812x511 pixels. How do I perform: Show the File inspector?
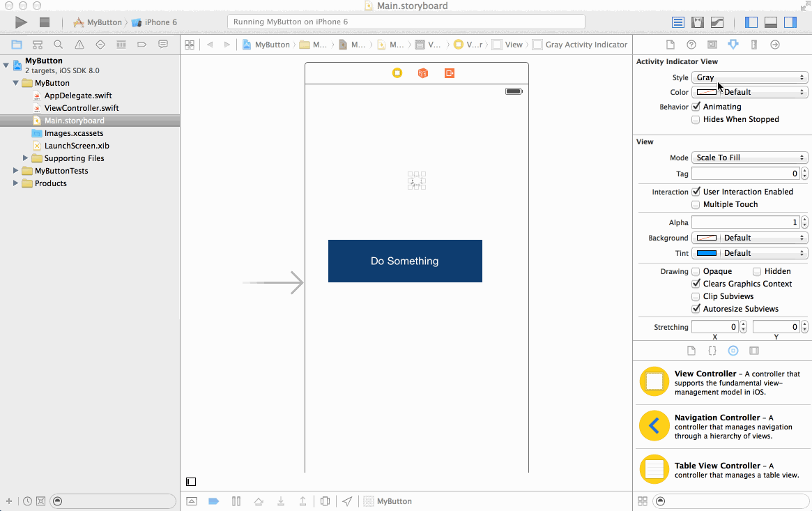click(670, 45)
